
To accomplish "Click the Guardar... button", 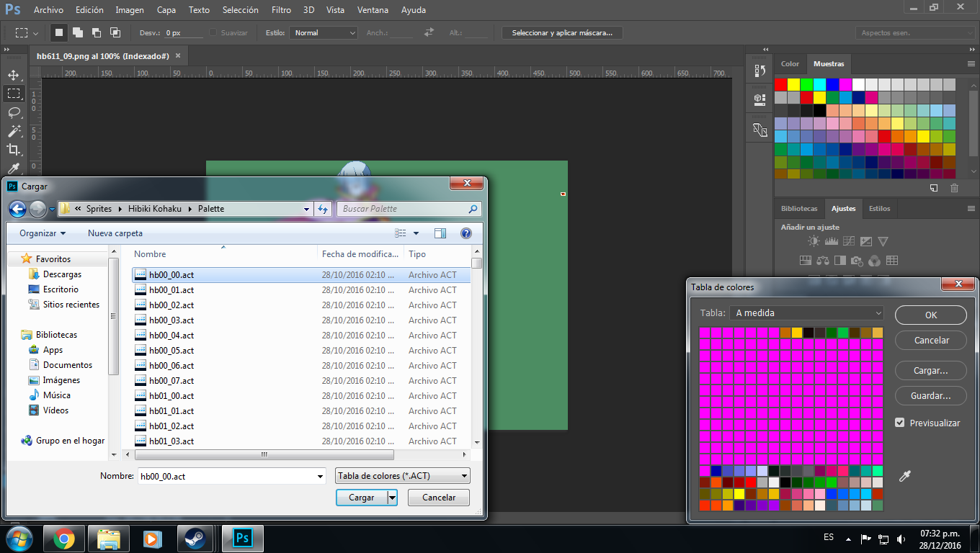I will [x=930, y=396].
